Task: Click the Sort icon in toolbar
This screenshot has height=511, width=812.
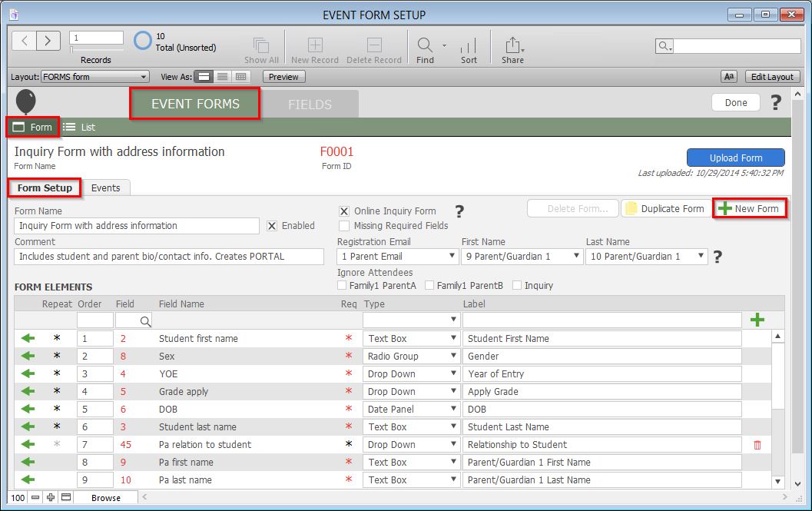Action: [x=469, y=45]
